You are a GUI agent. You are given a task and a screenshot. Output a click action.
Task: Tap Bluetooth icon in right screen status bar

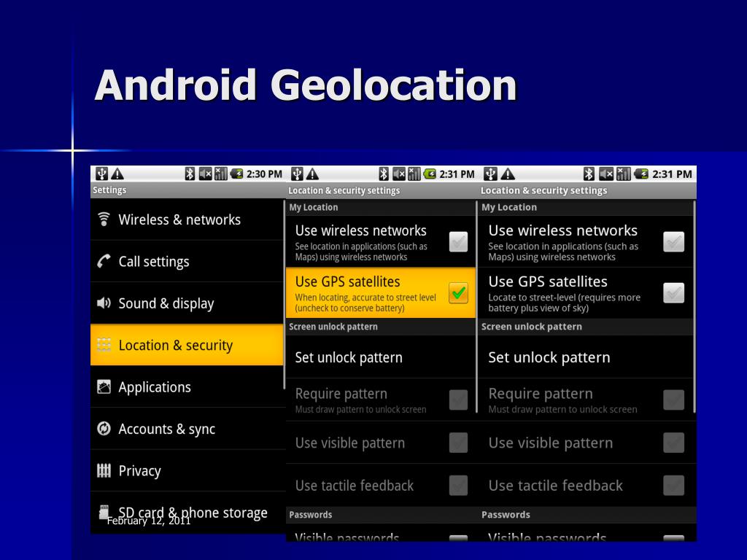tap(589, 174)
